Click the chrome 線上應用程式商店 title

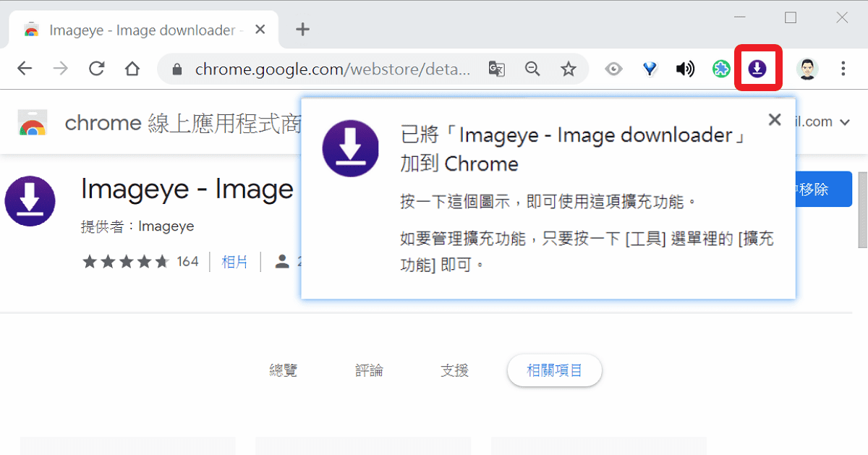(182, 124)
